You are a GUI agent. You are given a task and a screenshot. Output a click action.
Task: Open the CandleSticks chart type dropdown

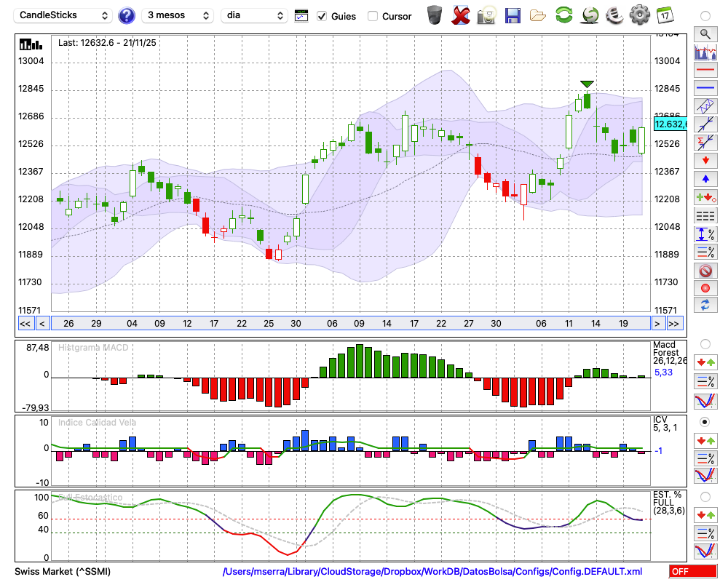coord(64,15)
